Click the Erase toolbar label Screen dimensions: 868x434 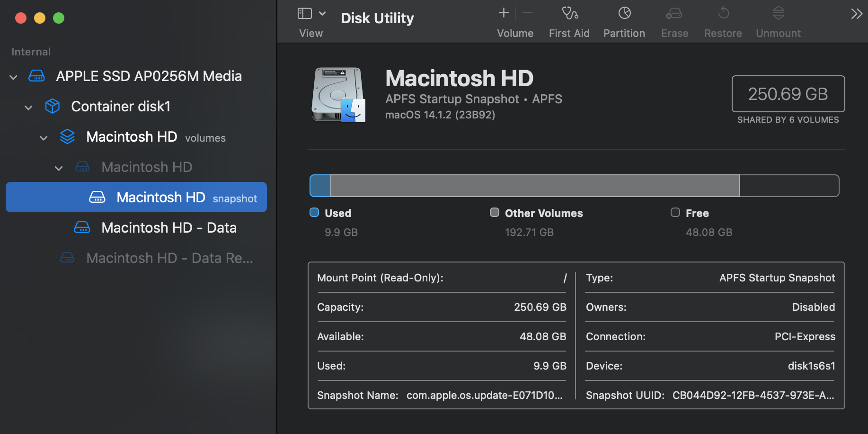pos(674,33)
